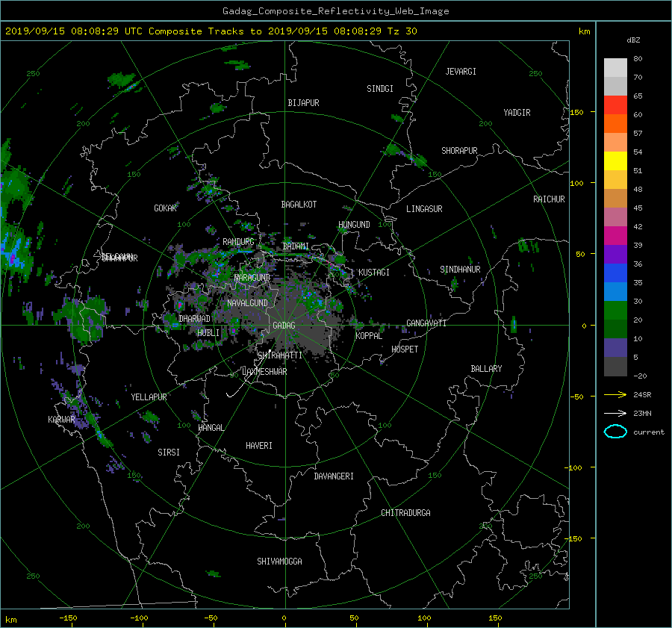This screenshot has height=628, width=672.
Task: Select the SINDGI label
Action: 380,89
